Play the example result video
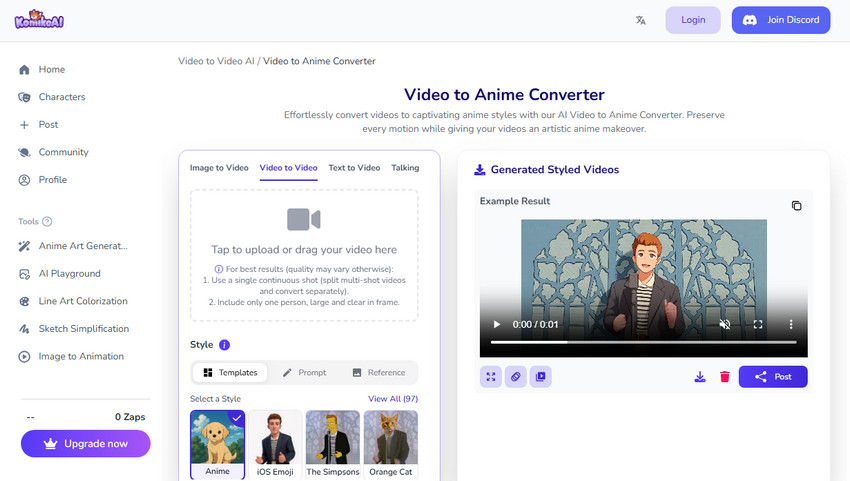Screen dimensions: 850x481 [x=497, y=325]
